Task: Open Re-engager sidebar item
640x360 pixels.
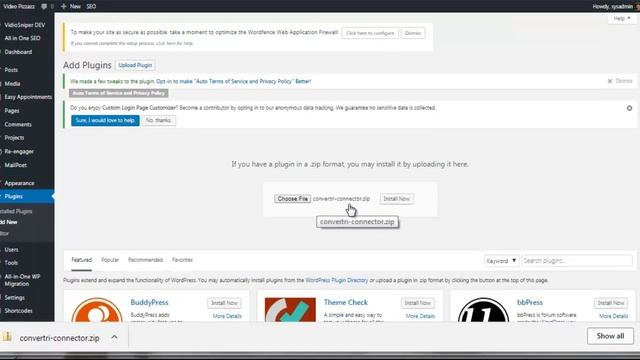Action: coord(19,151)
